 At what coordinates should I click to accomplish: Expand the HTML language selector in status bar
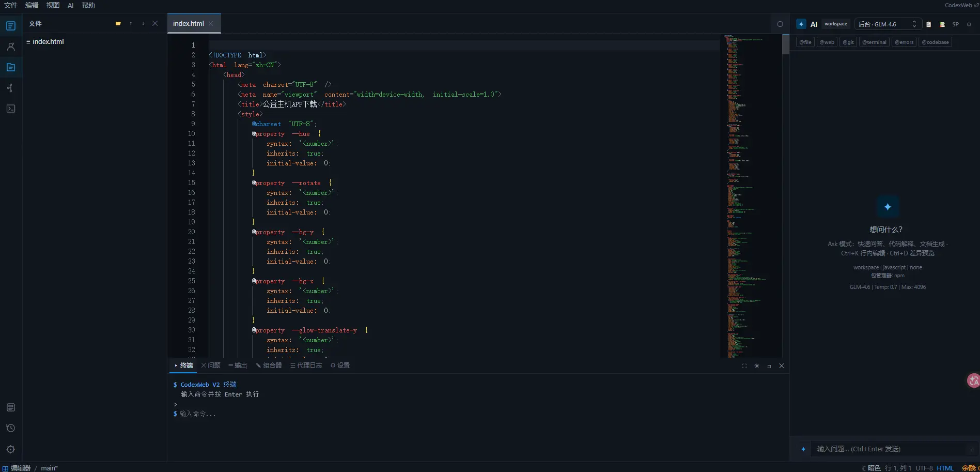point(945,468)
